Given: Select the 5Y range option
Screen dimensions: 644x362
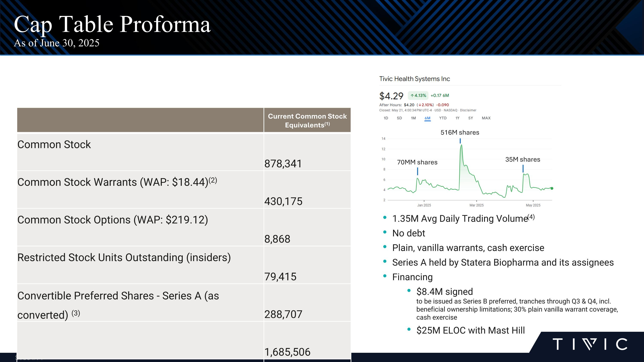Looking at the screenshot, I should [x=471, y=118].
